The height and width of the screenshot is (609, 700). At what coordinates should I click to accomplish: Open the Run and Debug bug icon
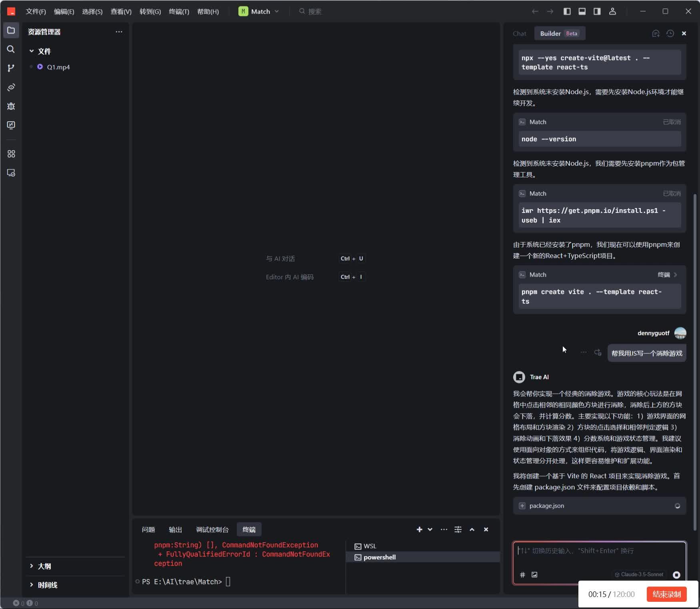coord(11,106)
